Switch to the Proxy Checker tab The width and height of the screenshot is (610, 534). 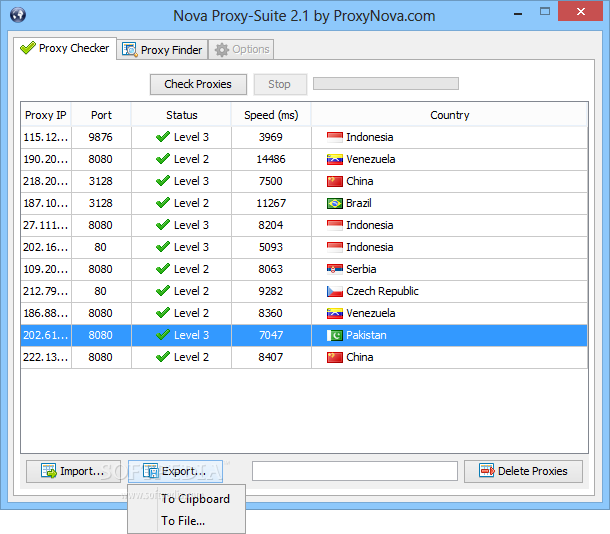pyautogui.click(x=65, y=49)
